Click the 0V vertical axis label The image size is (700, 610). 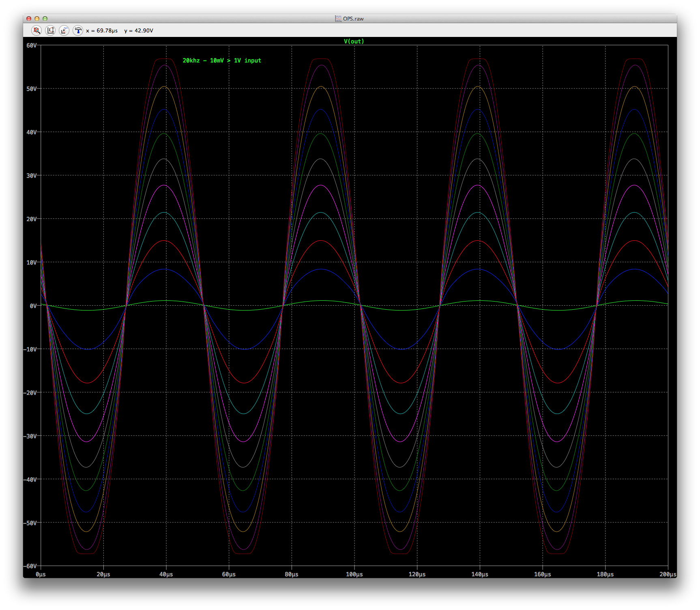pyautogui.click(x=33, y=306)
